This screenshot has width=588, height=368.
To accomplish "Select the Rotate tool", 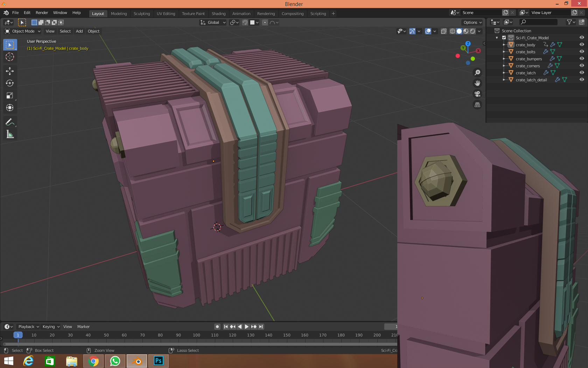I will (10, 83).
